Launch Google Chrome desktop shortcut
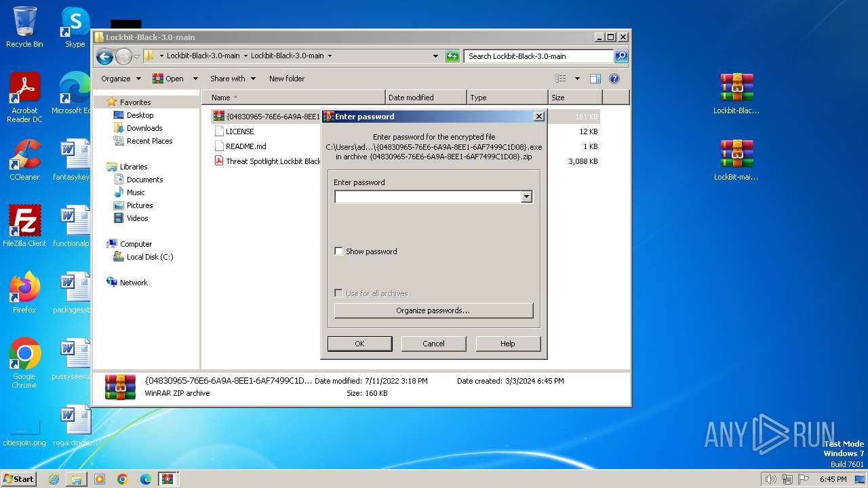 pyautogui.click(x=24, y=363)
